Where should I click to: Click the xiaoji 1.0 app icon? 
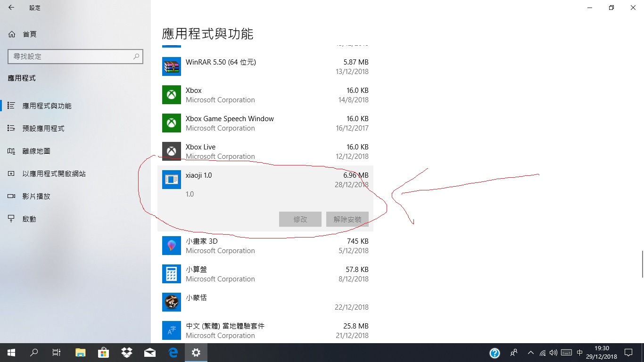(x=172, y=180)
